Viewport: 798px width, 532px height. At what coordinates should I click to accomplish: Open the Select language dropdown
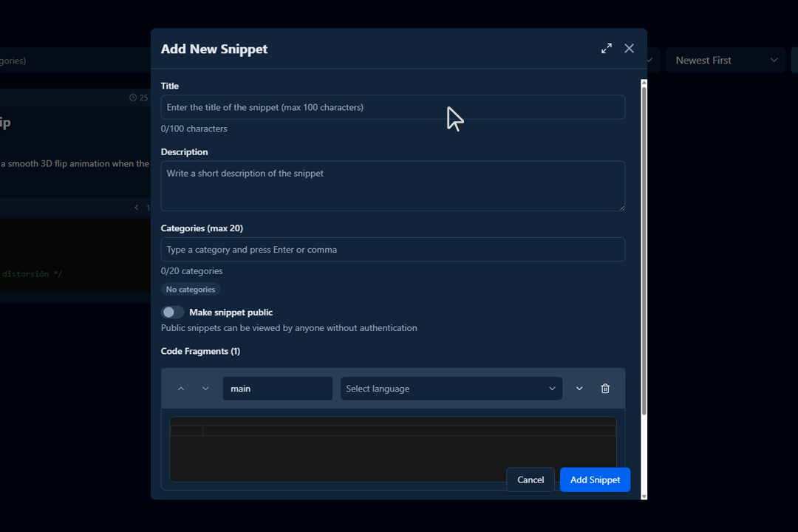tap(451, 388)
